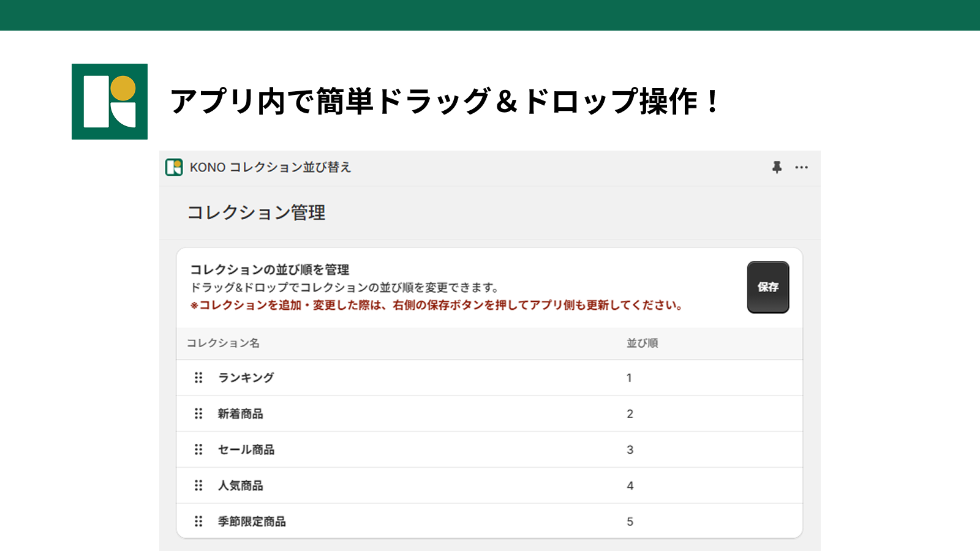The image size is (980, 551).
Task: Click the large KONO app logo
Action: click(x=110, y=102)
